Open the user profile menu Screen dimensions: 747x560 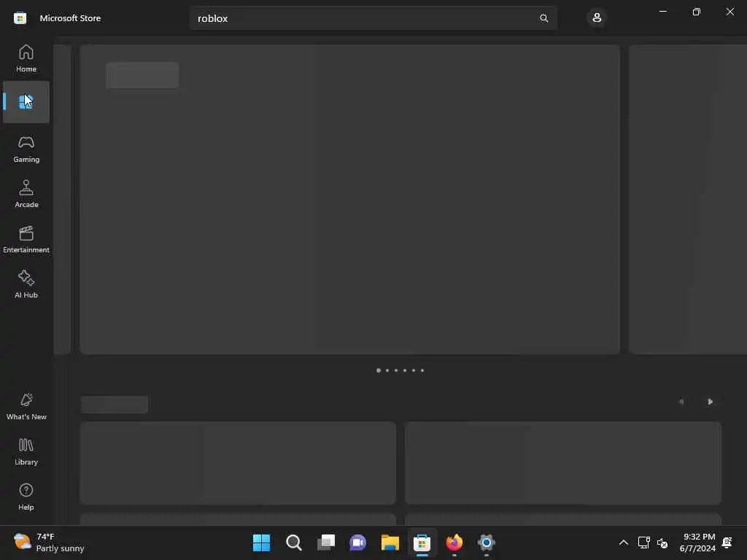[597, 18]
